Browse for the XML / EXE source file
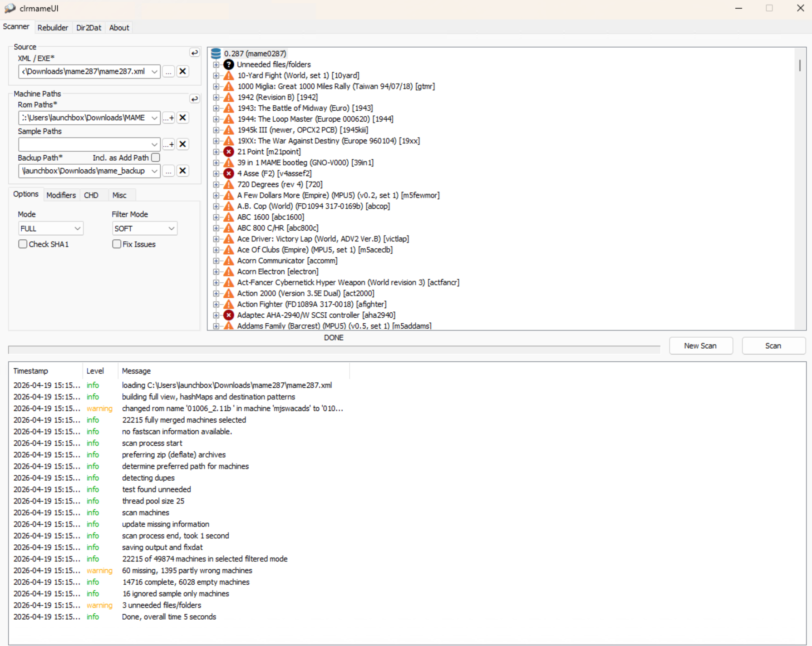Screen dimensions: 812x646 (x=168, y=71)
